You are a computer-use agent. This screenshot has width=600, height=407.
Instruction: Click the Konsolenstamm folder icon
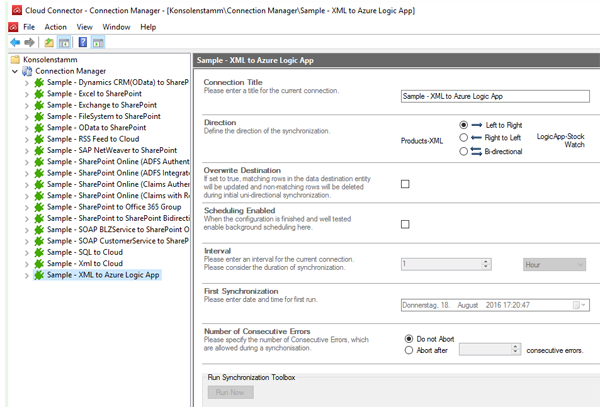(15, 60)
